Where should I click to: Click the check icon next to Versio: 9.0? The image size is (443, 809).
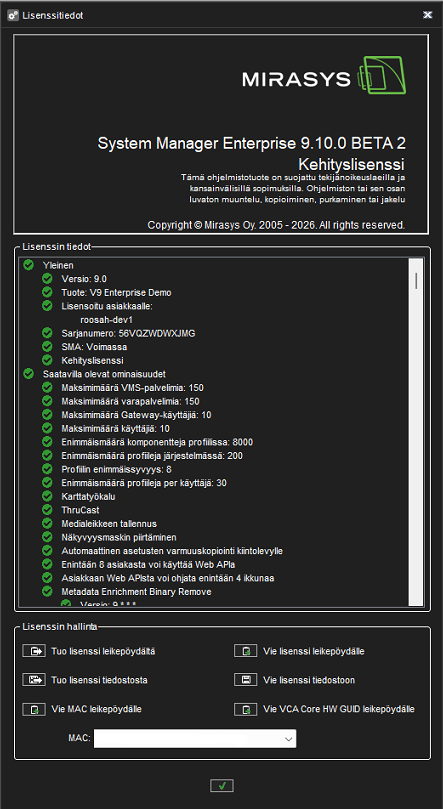(x=47, y=279)
